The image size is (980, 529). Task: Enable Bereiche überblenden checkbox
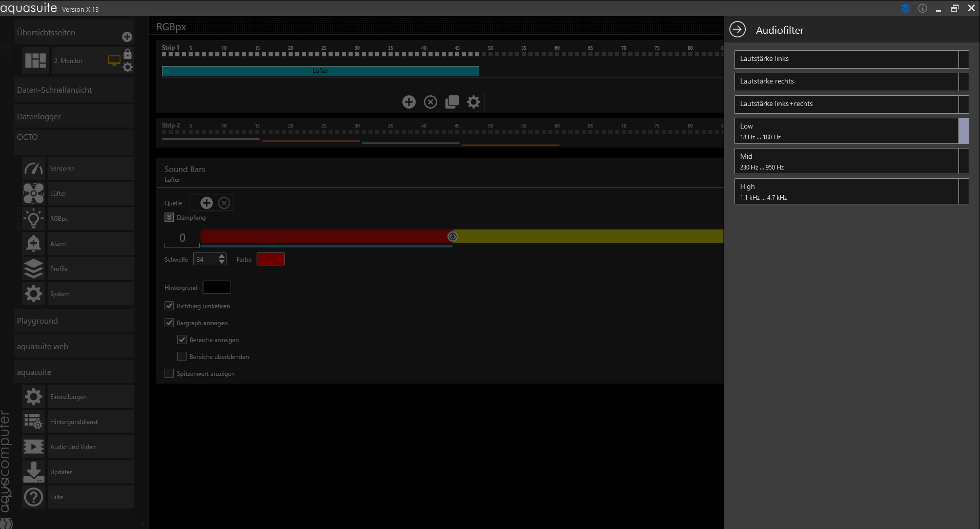182,357
